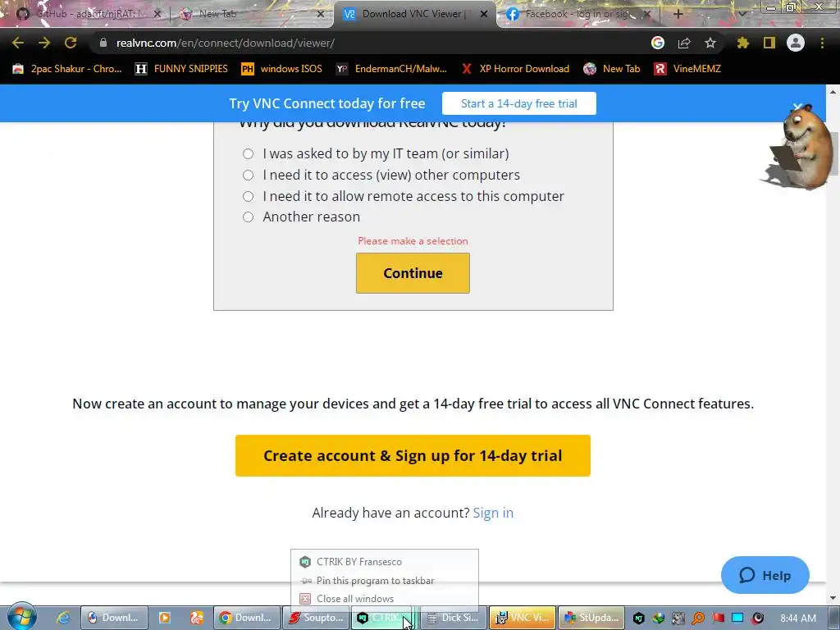The height and width of the screenshot is (630, 840).
Task: Go back using the browser back arrow
Action: point(18,43)
